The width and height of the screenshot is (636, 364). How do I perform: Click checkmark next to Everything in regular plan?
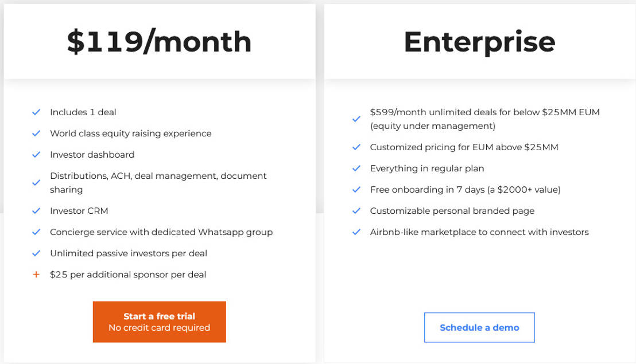(x=356, y=169)
